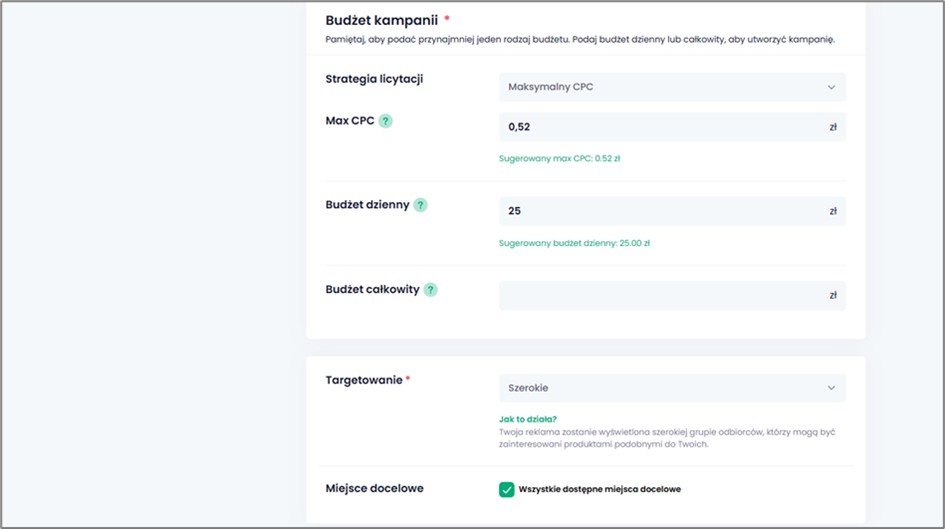This screenshot has width=945, height=529.
Task: Expand the Strategia licytacji dropdown chevron
Action: pyautogui.click(x=831, y=87)
